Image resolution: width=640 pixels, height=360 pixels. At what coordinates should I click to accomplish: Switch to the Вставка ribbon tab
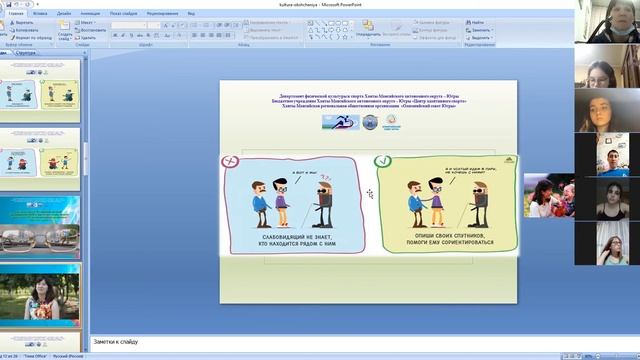coord(40,13)
